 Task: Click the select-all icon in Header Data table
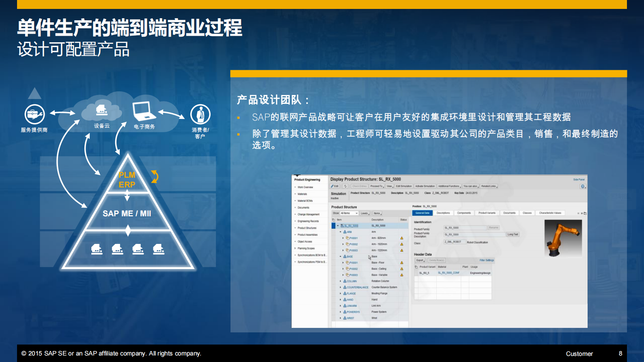pyautogui.click(x=416, y=267)
